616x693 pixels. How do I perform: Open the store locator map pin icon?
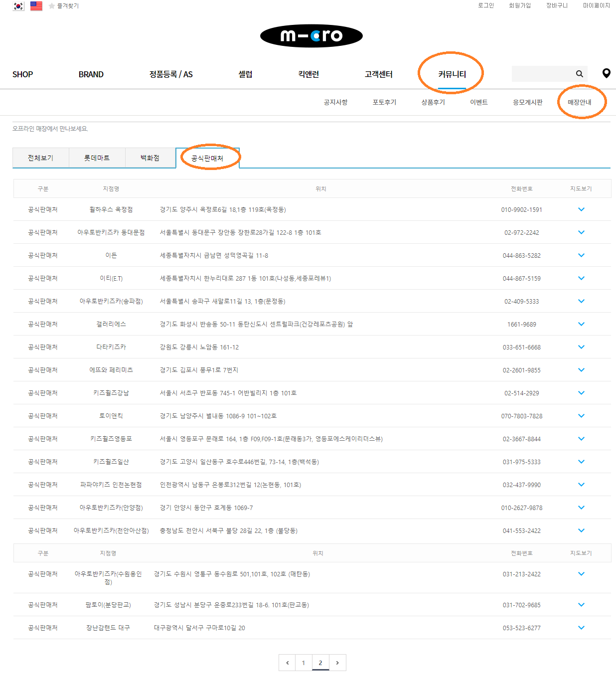coord(606,73)
